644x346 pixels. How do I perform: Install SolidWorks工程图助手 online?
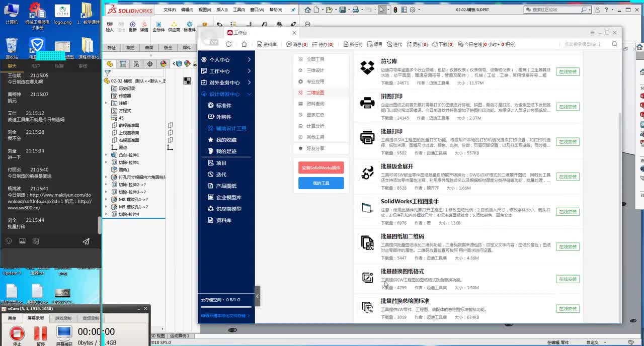tap(568, 212)
